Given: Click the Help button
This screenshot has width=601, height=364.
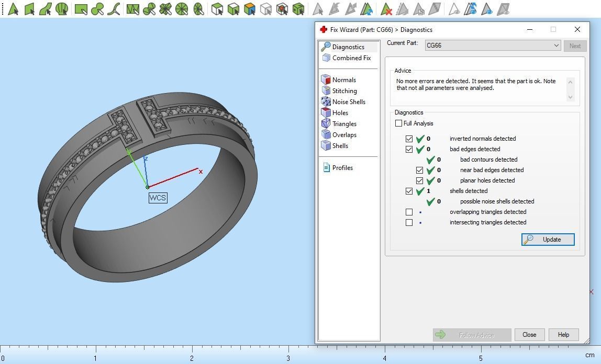Looking at the screenshot, I should (563, 335).
